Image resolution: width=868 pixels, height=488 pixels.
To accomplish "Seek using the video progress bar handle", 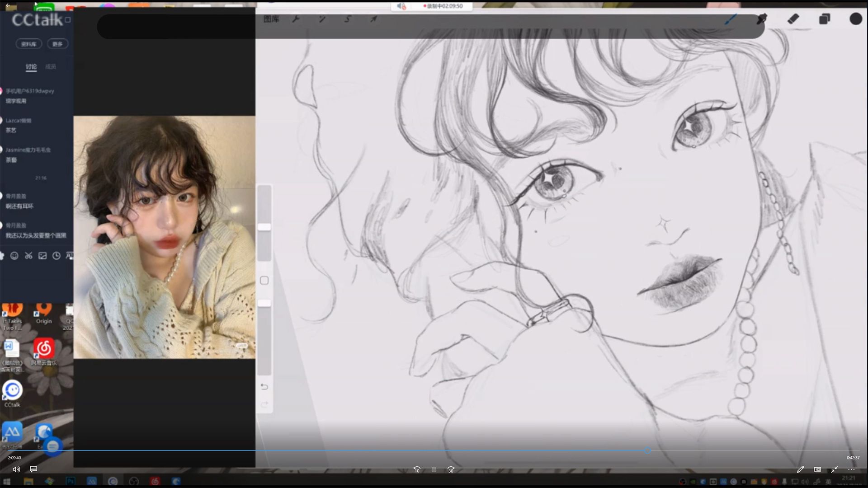I will (x=647, y=450).
